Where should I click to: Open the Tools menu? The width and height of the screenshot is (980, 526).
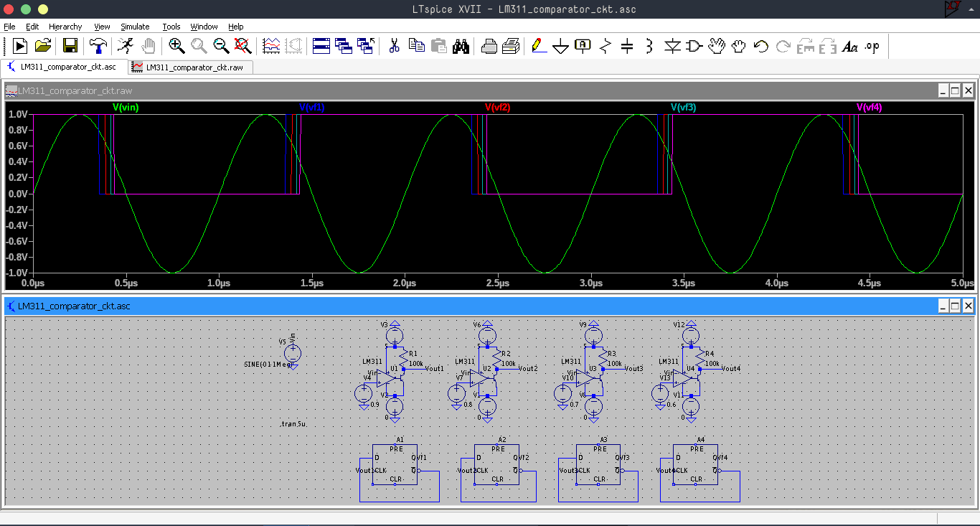click(171, 27)
